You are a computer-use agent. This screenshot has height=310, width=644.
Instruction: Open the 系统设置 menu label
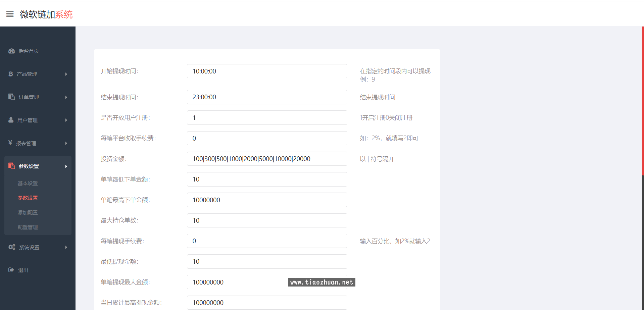tap(29, 248)
